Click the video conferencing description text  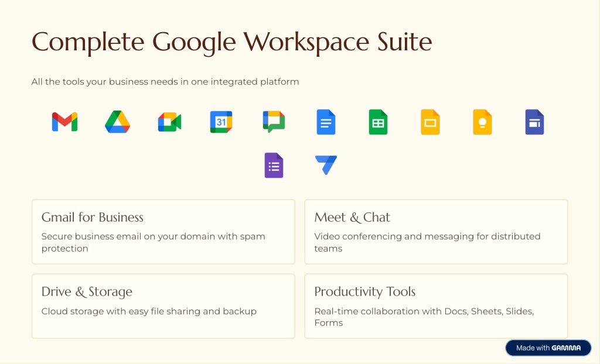tap(427, 236)
